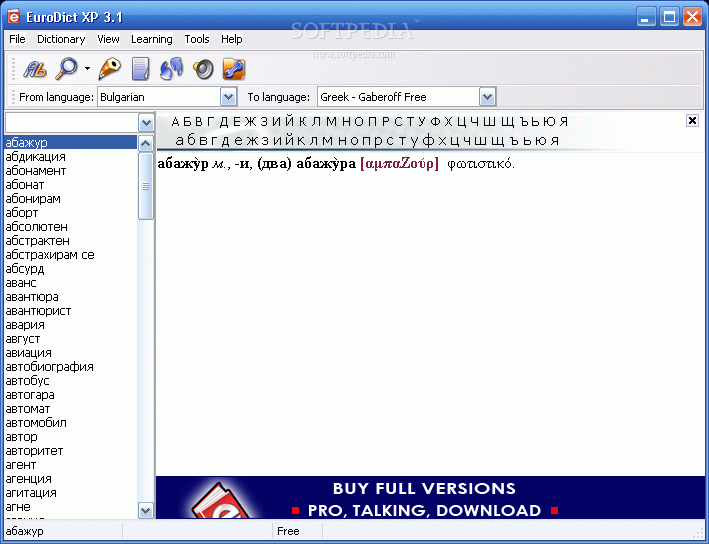
Task: Click lowercase letter ф in keyboard row
Action: point(426,140)
